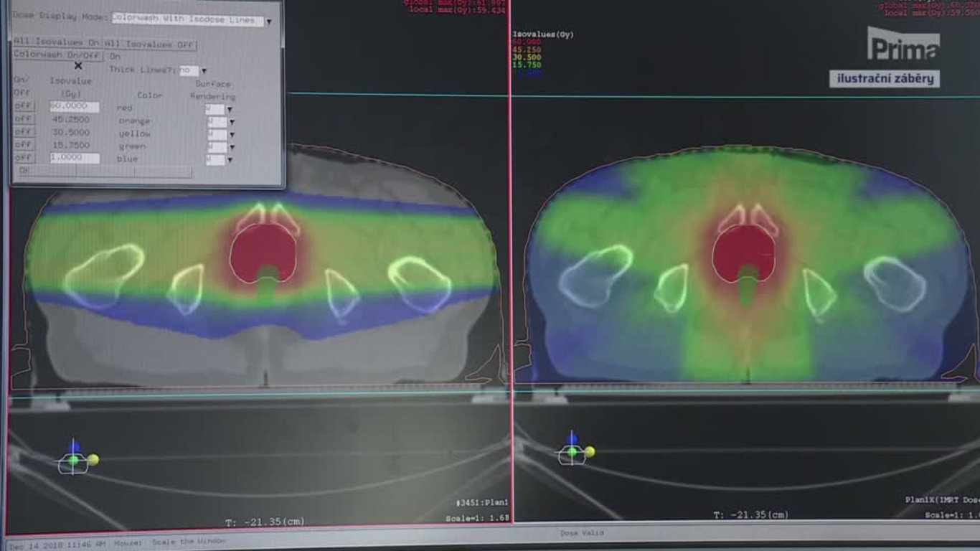Expand Surface Rendering dropdown for blue isovalue
980x551 pixels.
click(230, 160)
